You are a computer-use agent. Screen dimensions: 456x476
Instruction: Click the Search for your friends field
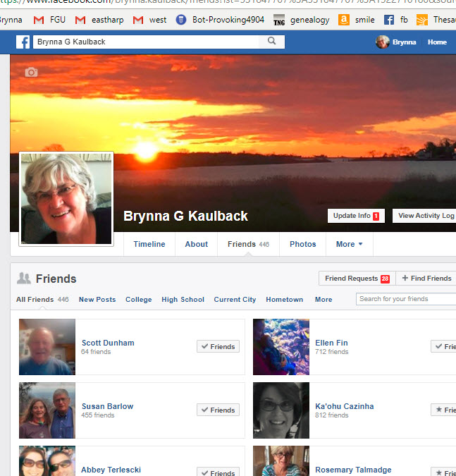click(x=405, y=299)
